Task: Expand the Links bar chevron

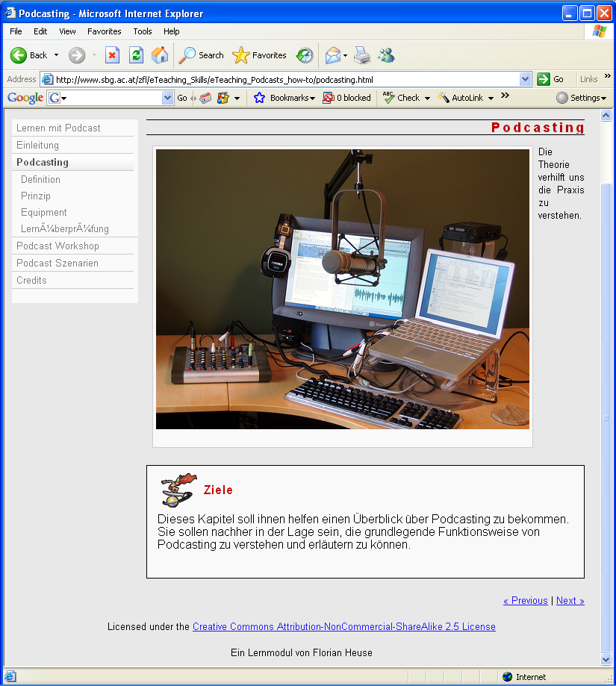Action: (608, 75)
